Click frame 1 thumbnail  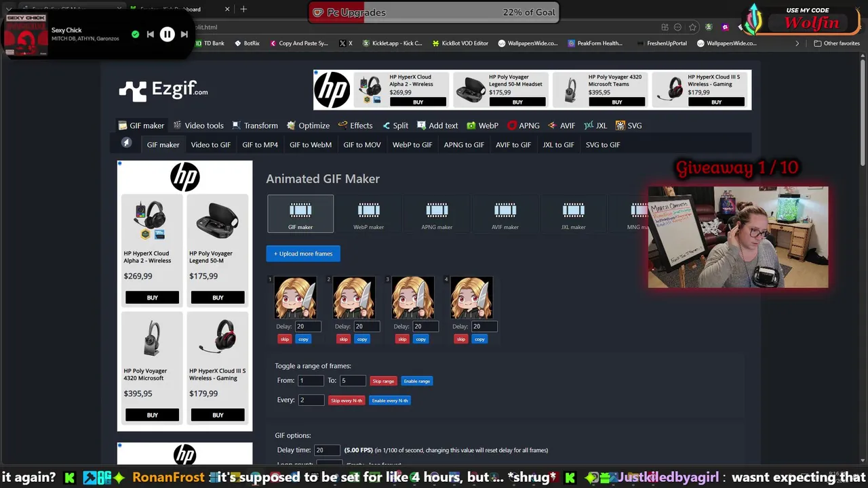click(x=295, y=298)
